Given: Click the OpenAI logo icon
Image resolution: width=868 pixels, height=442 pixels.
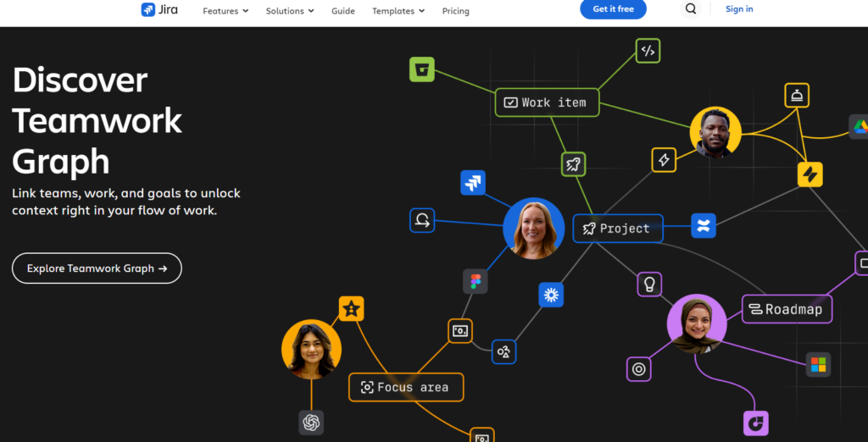Looking at the screenshot, I should tap(311, 423).
